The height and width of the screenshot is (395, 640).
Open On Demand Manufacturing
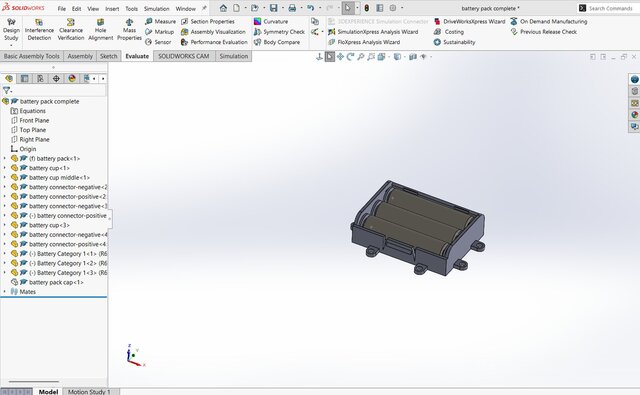point(549,21)
